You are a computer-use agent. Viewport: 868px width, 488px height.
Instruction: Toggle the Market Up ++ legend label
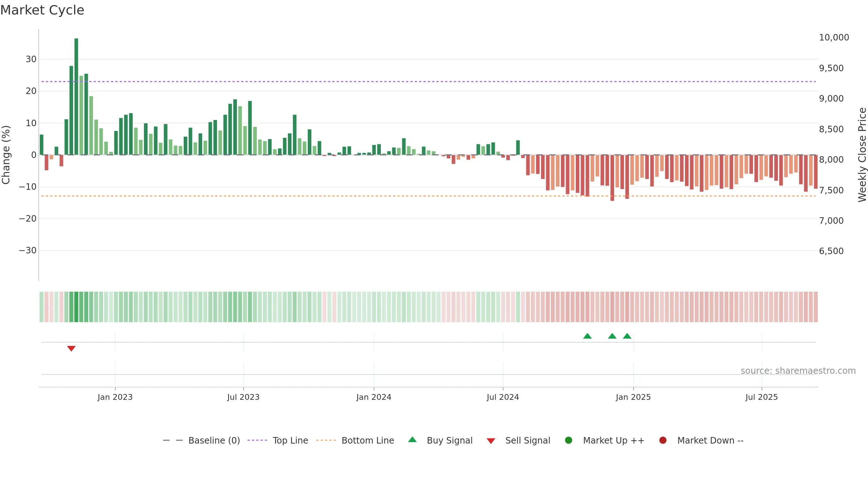(614, 441)
